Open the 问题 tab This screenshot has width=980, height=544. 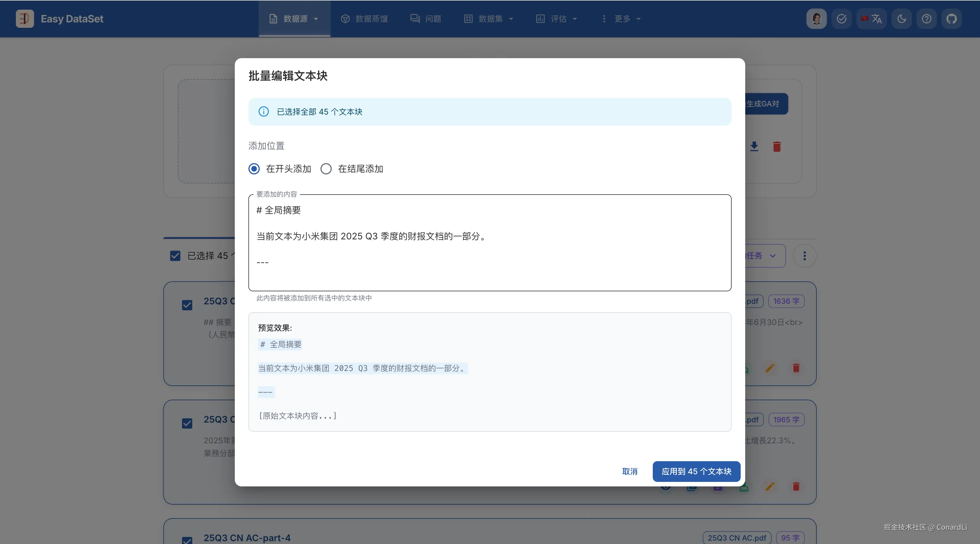426,19
